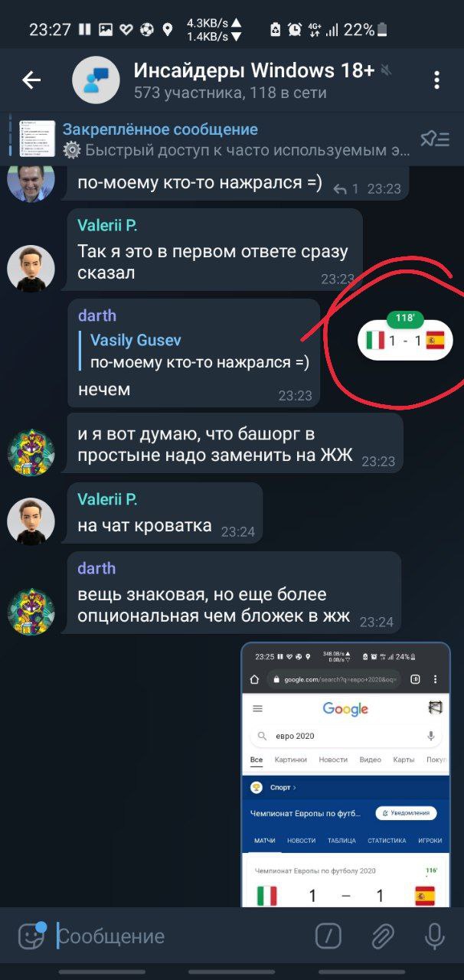Open darth's raccoon avatar near 'башорг'

(x=31, y=453)
